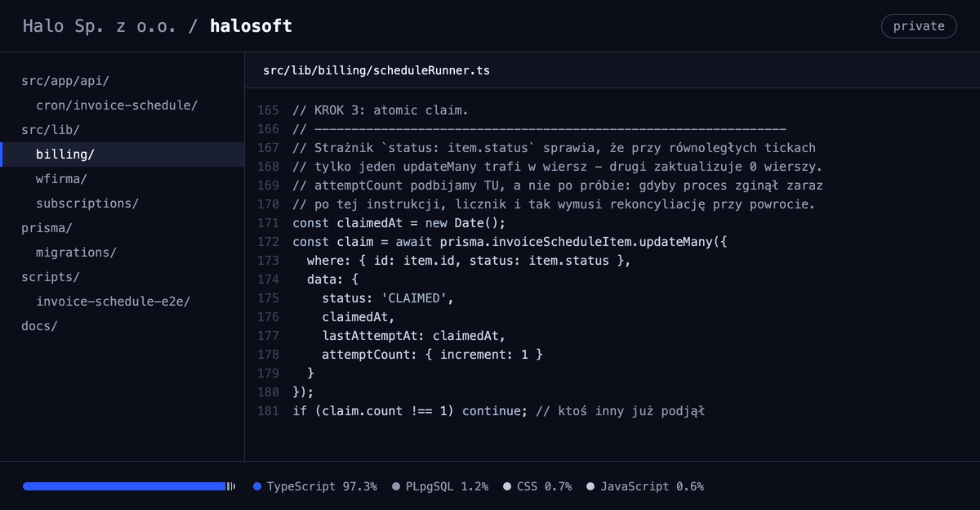Viewport: 980px width, 510px height.
Task: Click the comment 'attemptCount podbijamy TU'
Action: pyautogui.click(x=558, y=186)
